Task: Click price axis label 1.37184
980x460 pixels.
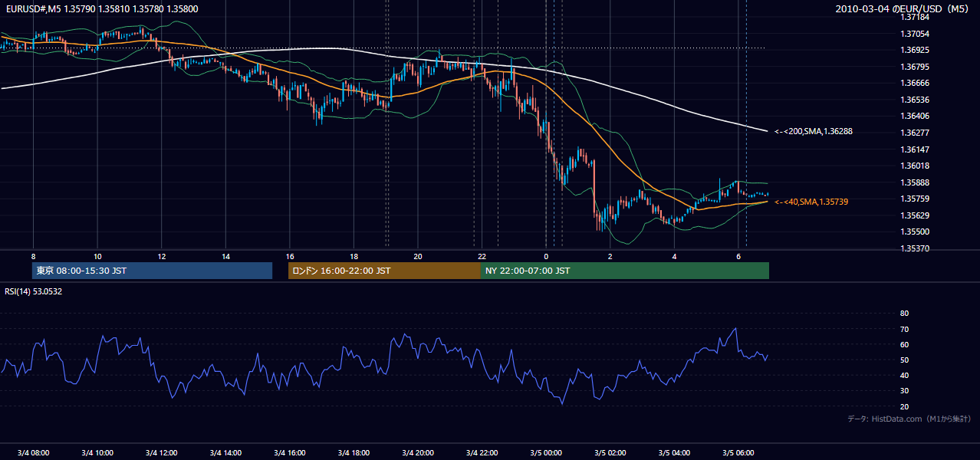Action: [915, 17]
